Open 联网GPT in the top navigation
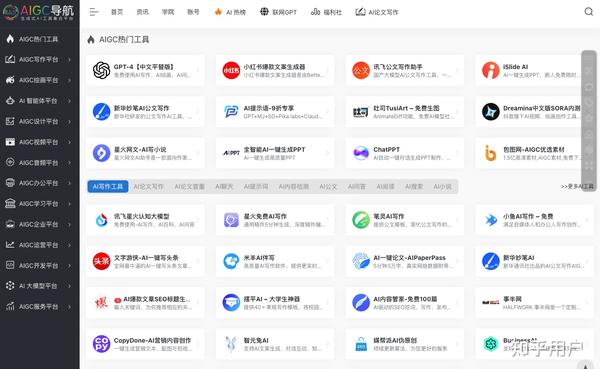 click(279, 12)
